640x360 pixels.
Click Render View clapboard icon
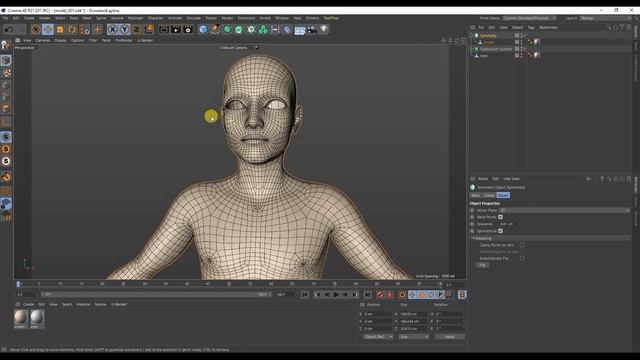click(x=164, y=29)
